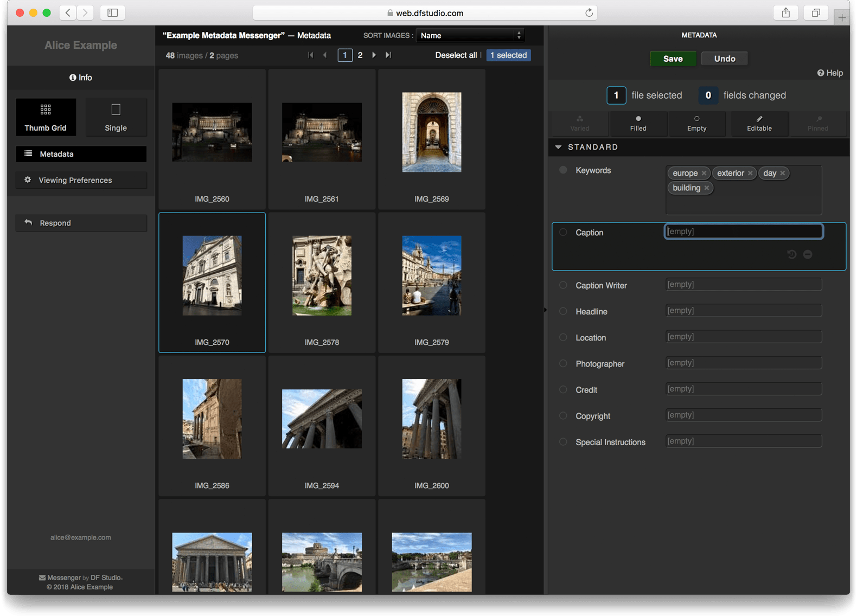Select page 1 in pagination
Image resolution: width=857 pixels, height=616 pixels.
(345, 55)
